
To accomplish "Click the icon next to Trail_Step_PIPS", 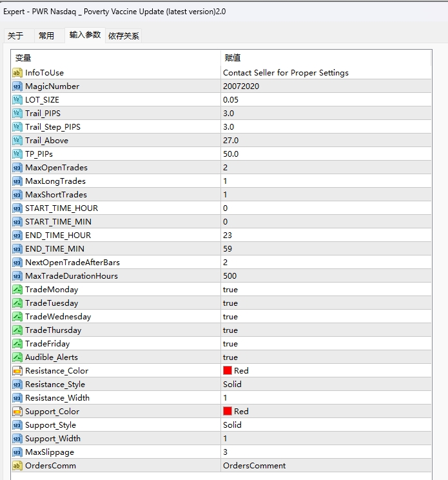I will [x=17, y=127].
